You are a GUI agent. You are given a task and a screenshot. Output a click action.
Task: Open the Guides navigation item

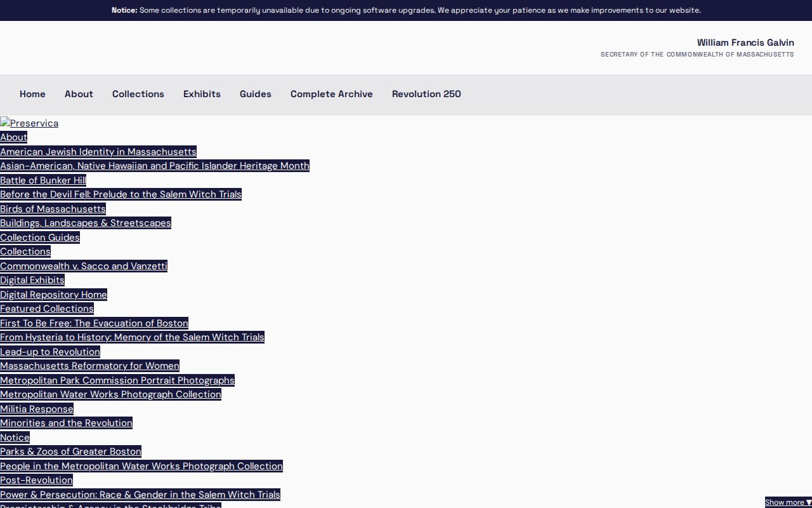tap(256, 94)
